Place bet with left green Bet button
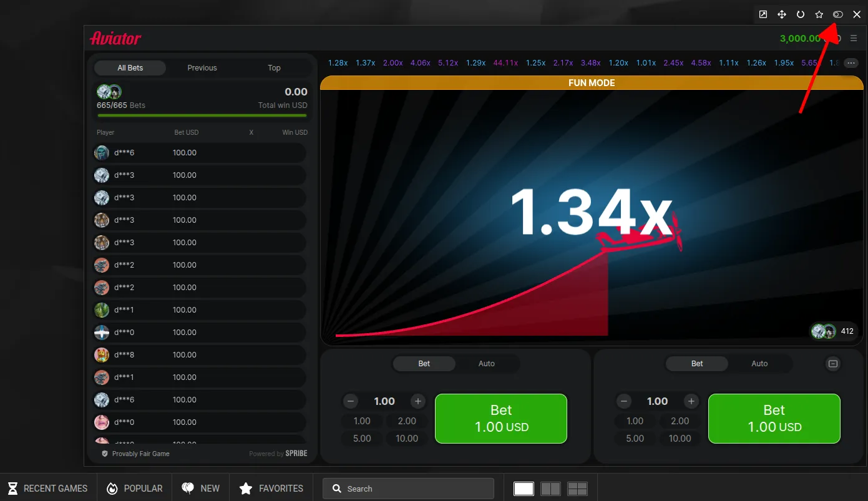The width and height of the screenshot is (868, 501). (500, 419)
